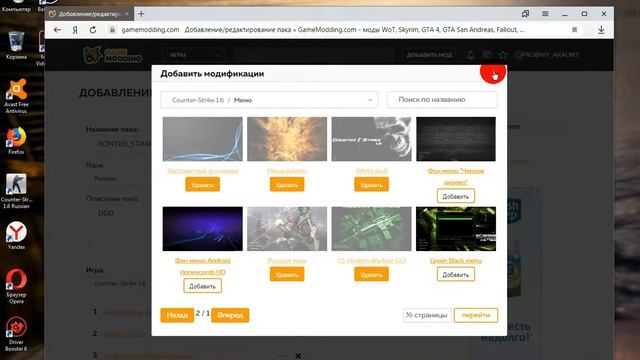Open the Recycle Bin desktop icon

tap(16, 45)
